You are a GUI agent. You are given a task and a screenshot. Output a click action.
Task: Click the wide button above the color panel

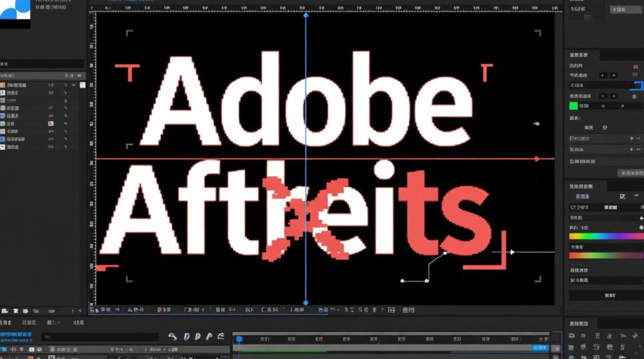(x=630, y=173)
